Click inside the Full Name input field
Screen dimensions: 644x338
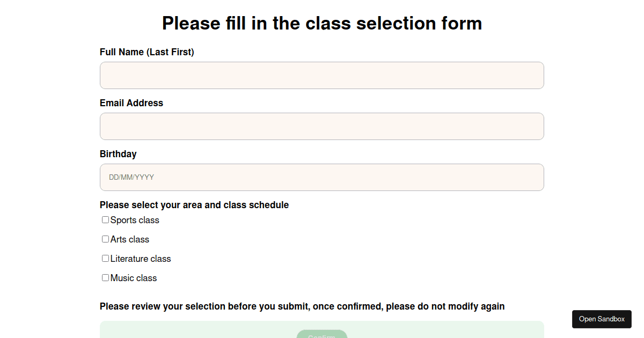322,75
